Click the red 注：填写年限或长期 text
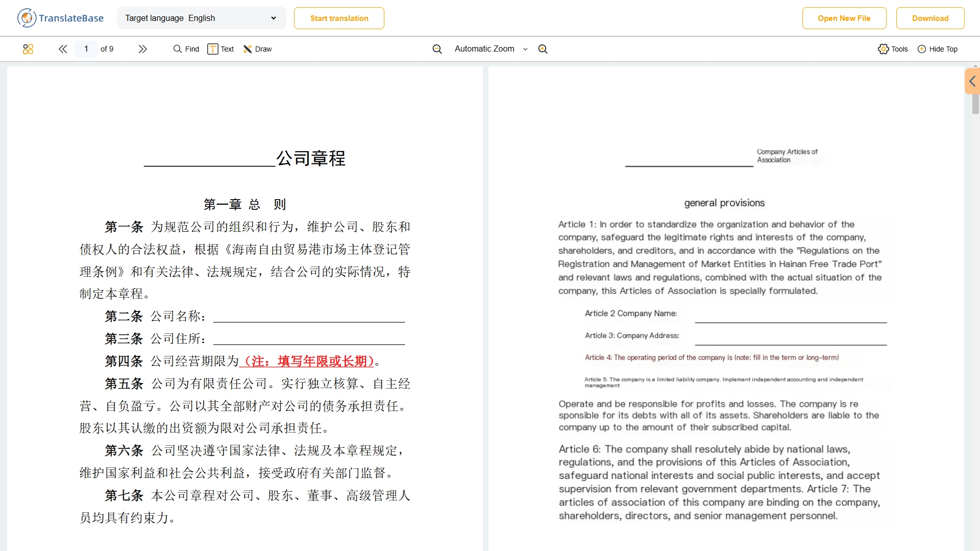 [x=307, y=362]
